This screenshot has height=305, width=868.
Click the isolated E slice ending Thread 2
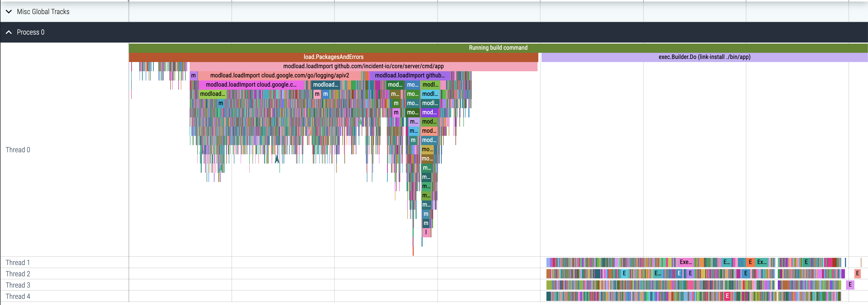pos(857,273)
